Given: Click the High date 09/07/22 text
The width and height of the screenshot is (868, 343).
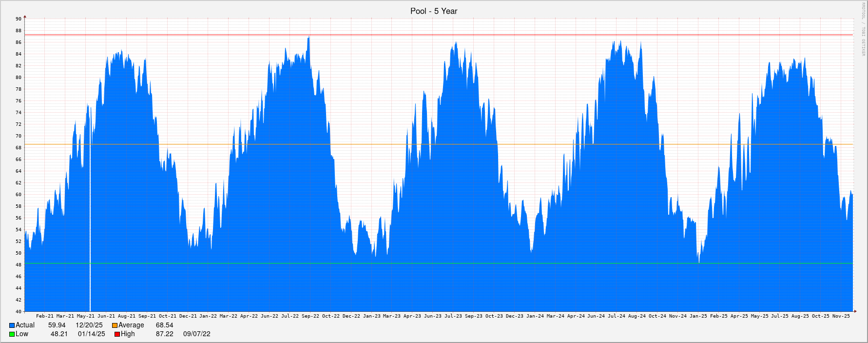Looking at the screenshot, I should pos(196,334).
